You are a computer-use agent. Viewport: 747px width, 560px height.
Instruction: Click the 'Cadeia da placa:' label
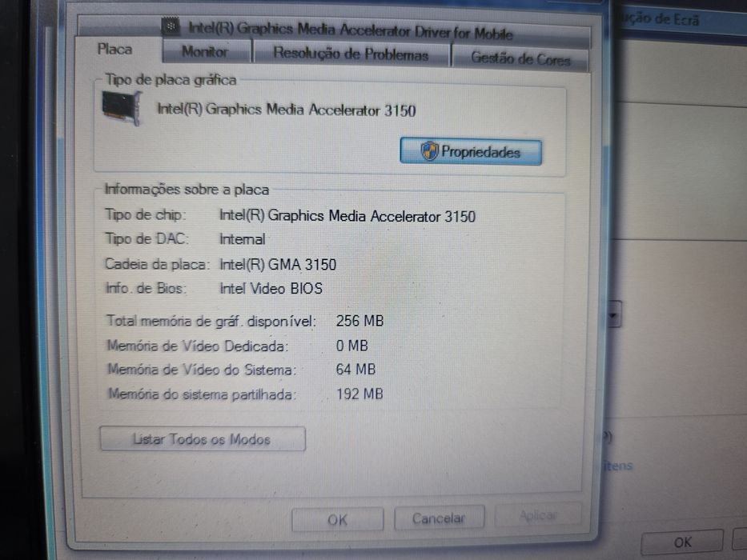(157, 264)
